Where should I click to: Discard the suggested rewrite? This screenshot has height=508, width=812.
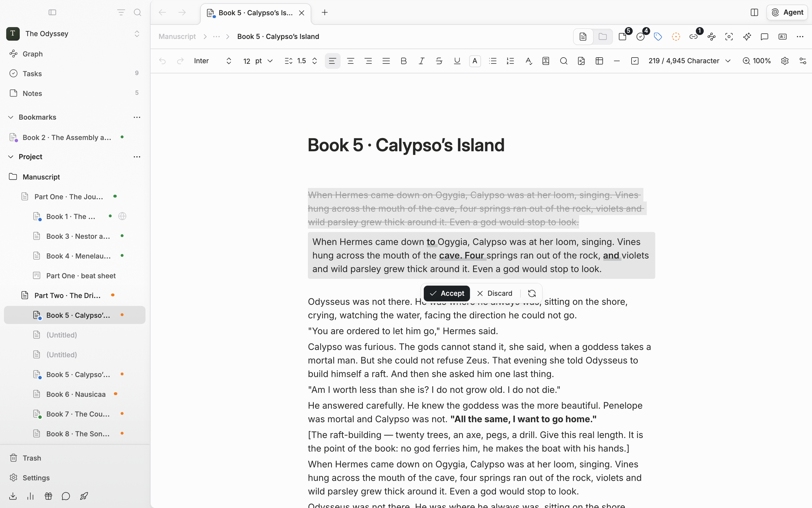pos(495,293)
